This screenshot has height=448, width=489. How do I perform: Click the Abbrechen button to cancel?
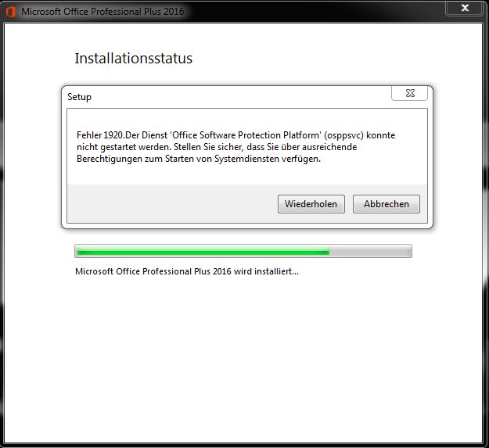tap(386, 204)
